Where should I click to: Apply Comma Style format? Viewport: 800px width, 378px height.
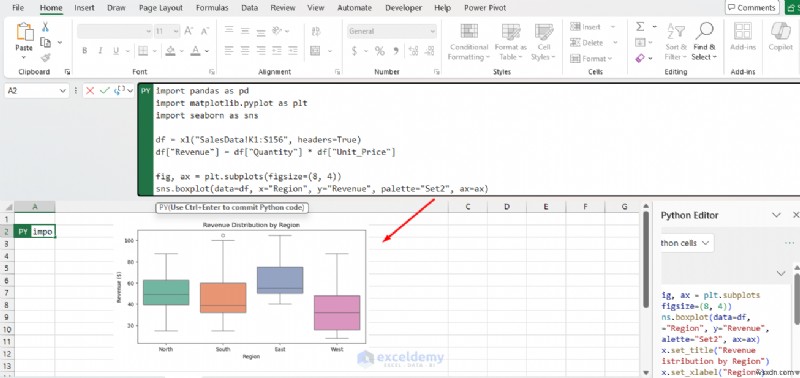coord(396,51)
